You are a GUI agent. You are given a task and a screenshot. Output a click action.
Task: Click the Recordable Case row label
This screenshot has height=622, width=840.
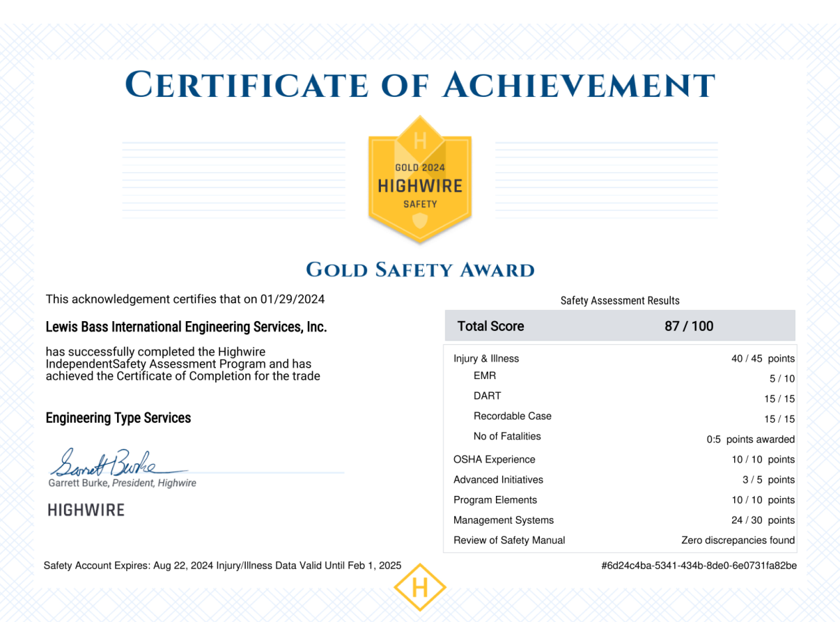513,416
